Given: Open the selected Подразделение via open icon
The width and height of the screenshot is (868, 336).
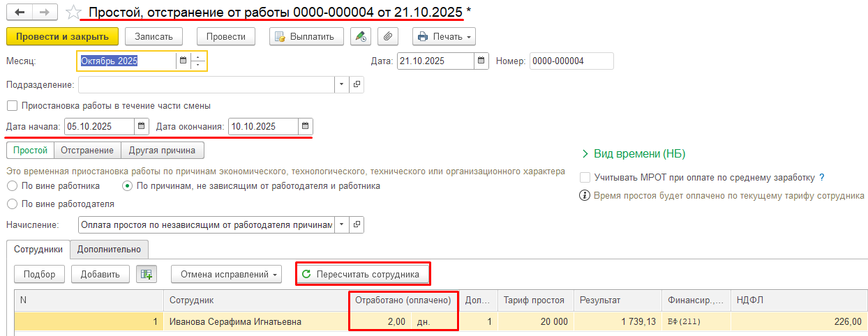Looking at the screenshot, I should [357, 84].
